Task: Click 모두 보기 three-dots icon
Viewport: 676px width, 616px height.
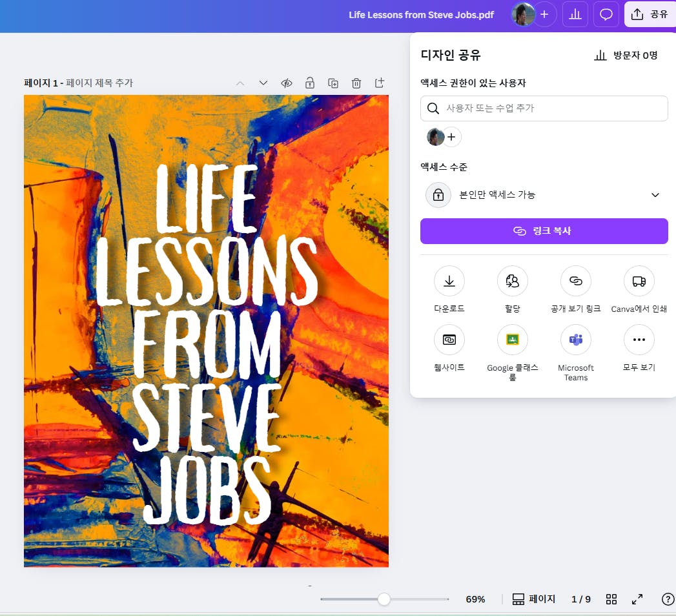Action: pos(639,340)
